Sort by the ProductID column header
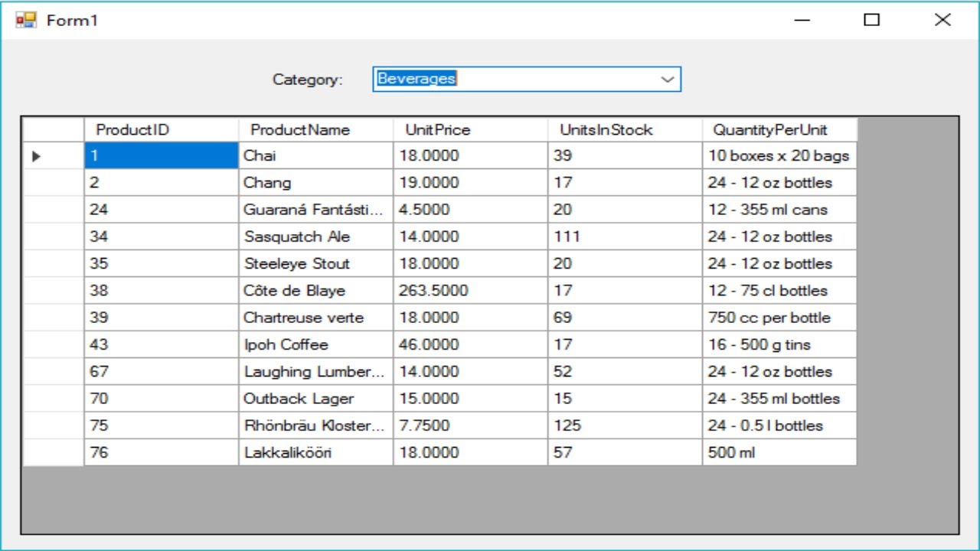 162,129
